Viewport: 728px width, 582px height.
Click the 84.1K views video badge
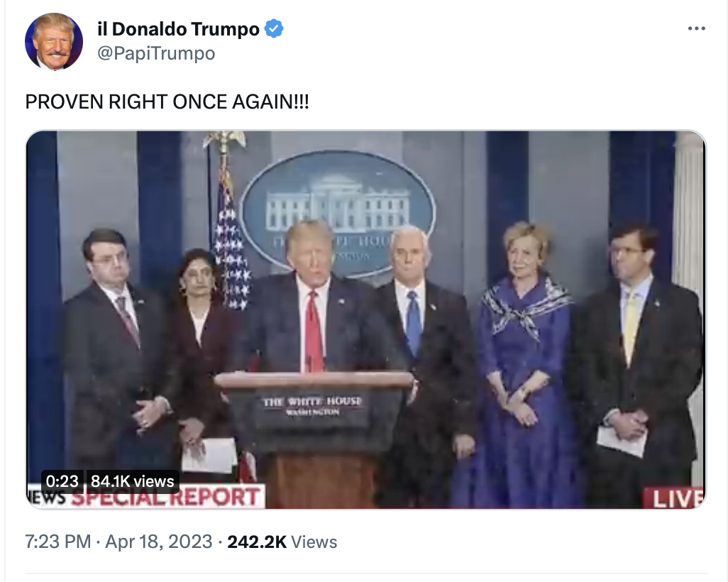[132, 481]
